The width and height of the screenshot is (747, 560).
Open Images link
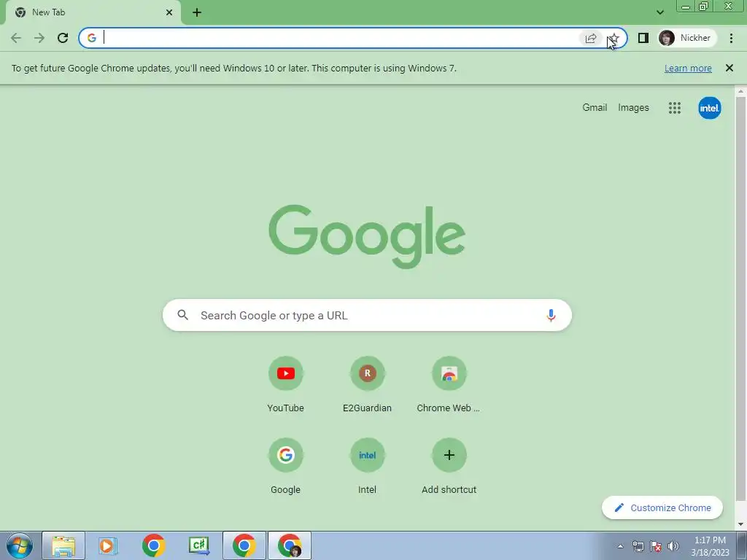(633, 108)
